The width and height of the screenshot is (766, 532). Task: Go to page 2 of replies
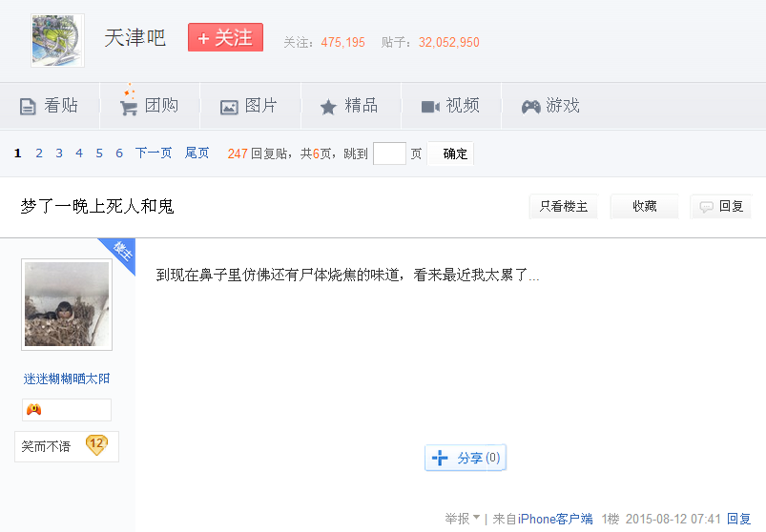coord(39,153)
